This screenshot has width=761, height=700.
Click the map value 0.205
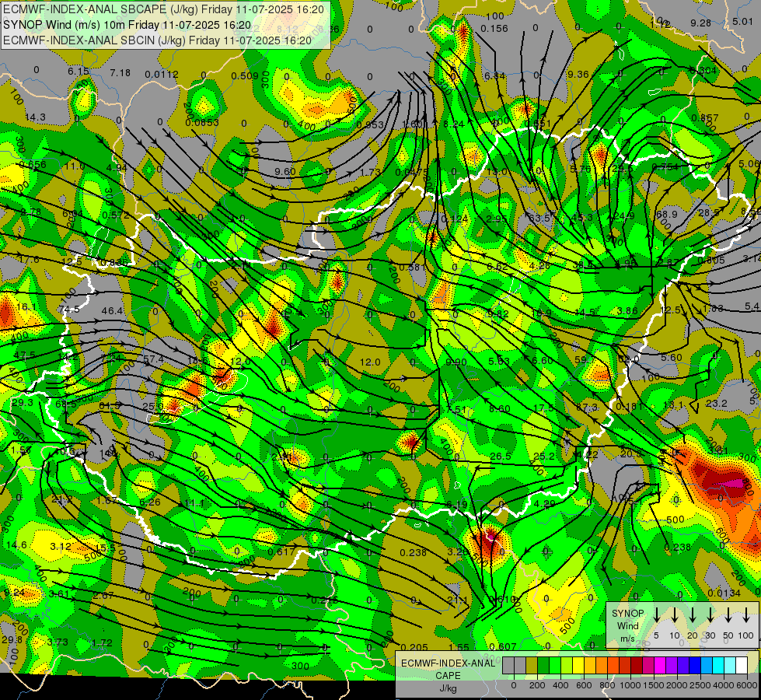(414, 647)
